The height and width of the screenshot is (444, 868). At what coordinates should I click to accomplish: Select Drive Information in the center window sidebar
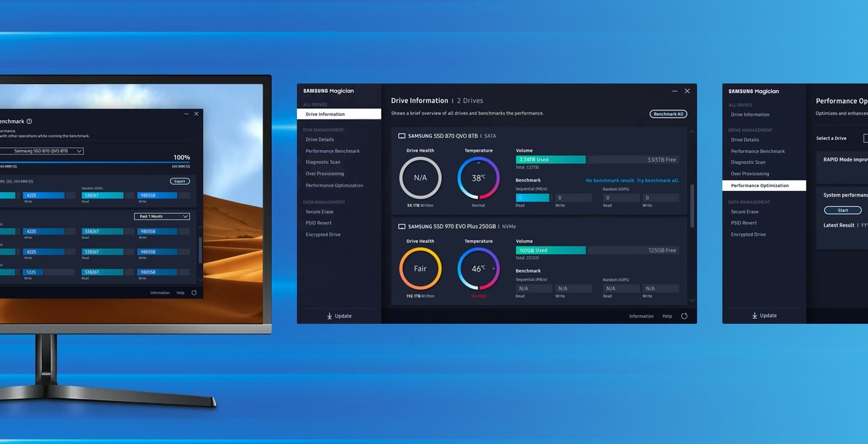[x=339, y=114]
